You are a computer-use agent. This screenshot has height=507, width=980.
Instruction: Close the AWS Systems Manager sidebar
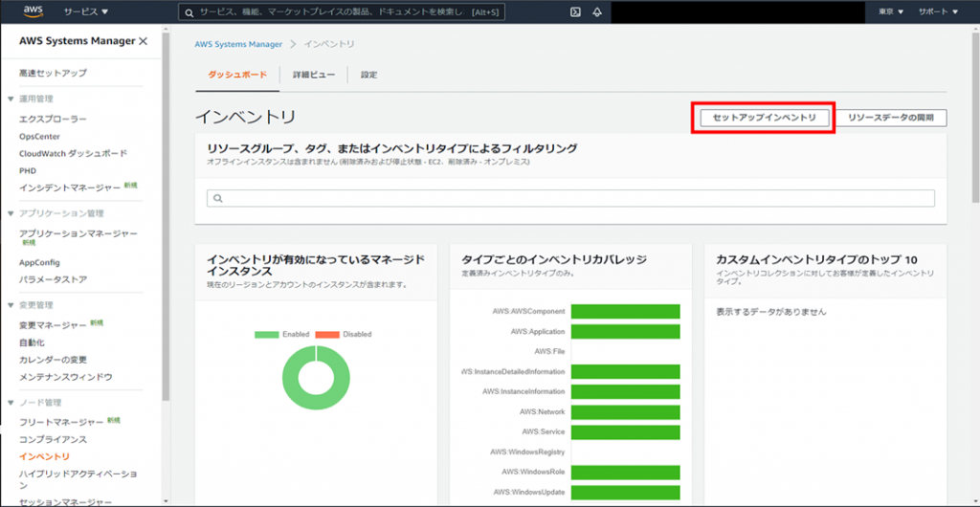pos(144,41)
